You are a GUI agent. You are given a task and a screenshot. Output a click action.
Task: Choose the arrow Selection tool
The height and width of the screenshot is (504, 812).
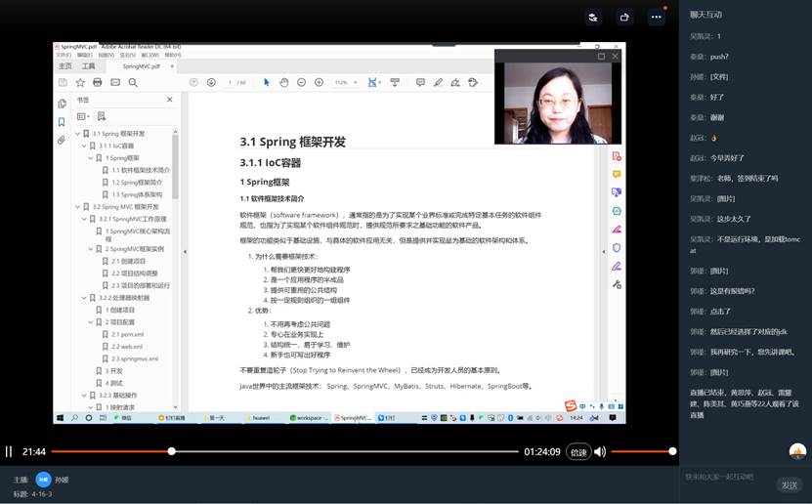point(267,82)
